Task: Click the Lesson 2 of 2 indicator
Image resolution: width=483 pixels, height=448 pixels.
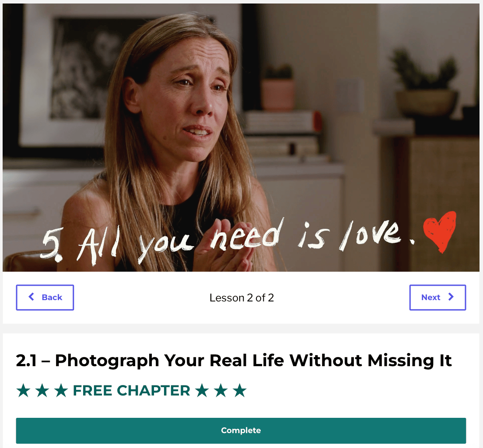Action: [x=241, y=297]
